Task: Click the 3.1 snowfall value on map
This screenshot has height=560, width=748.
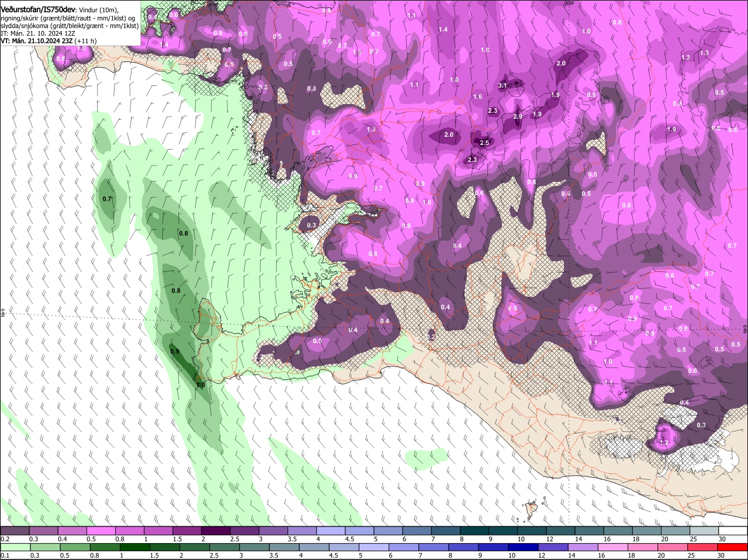Action: coord(502,85)
